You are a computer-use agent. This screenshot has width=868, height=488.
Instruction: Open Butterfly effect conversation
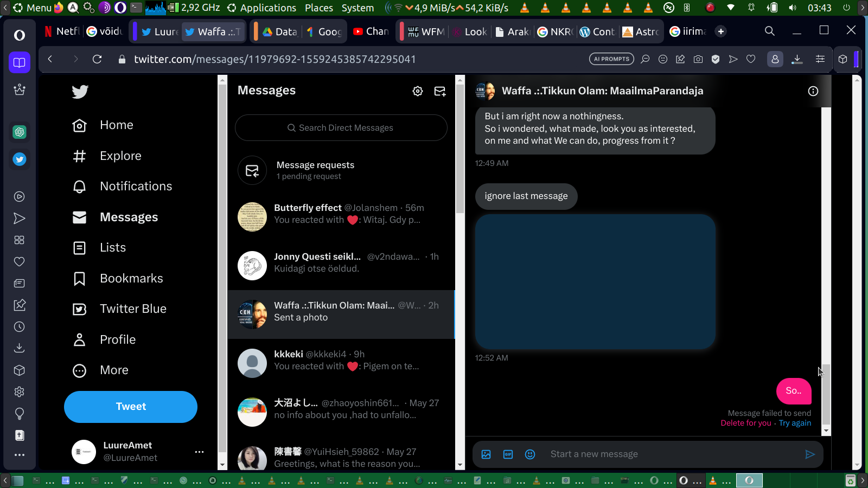point(341,217)
